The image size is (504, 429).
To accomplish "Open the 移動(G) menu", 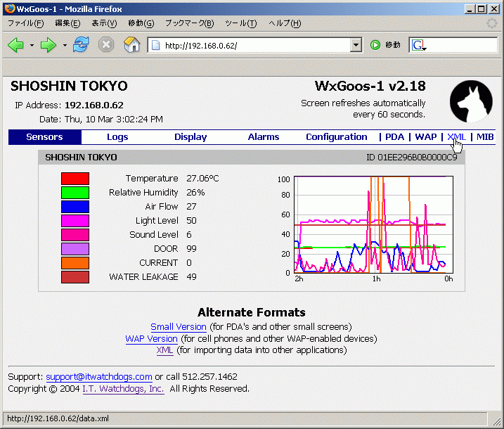I will (x=141, y=23).
